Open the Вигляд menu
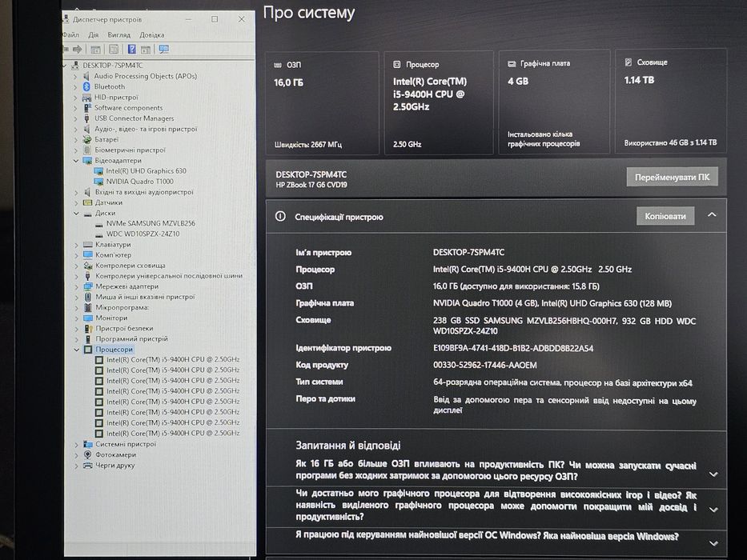The height and width of the screenshot is (560, 747). pyautogui.click(x=119, y=34)
